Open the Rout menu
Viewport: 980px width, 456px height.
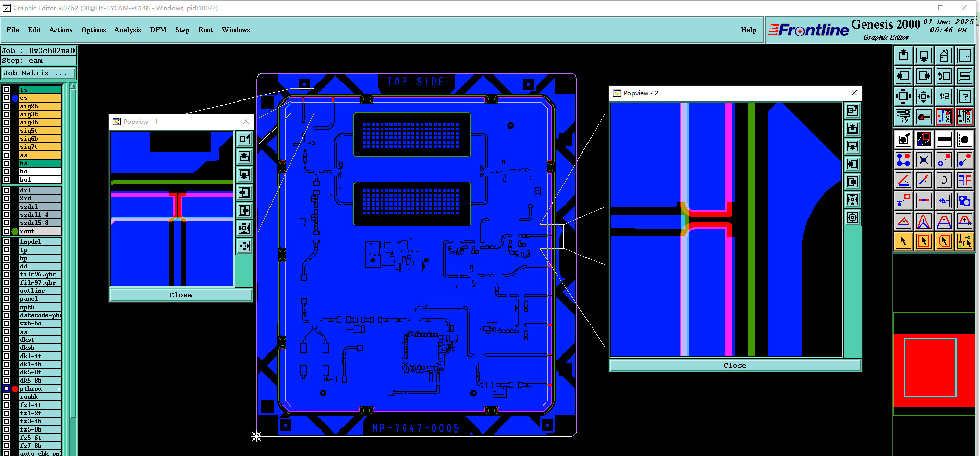[206, 30]
